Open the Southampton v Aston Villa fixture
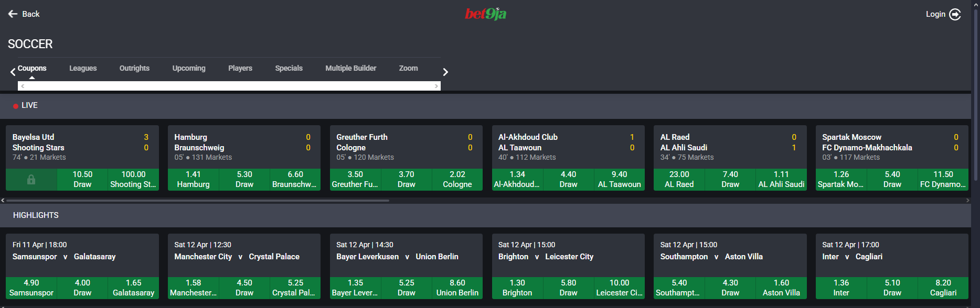The image size is (980, 308). click(730, 256)
